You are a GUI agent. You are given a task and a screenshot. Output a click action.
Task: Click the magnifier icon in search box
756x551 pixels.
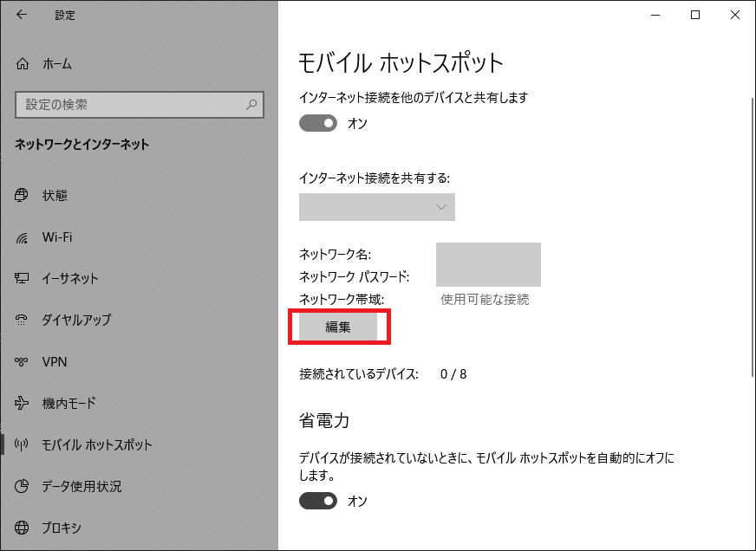click(x=251, y=105)
